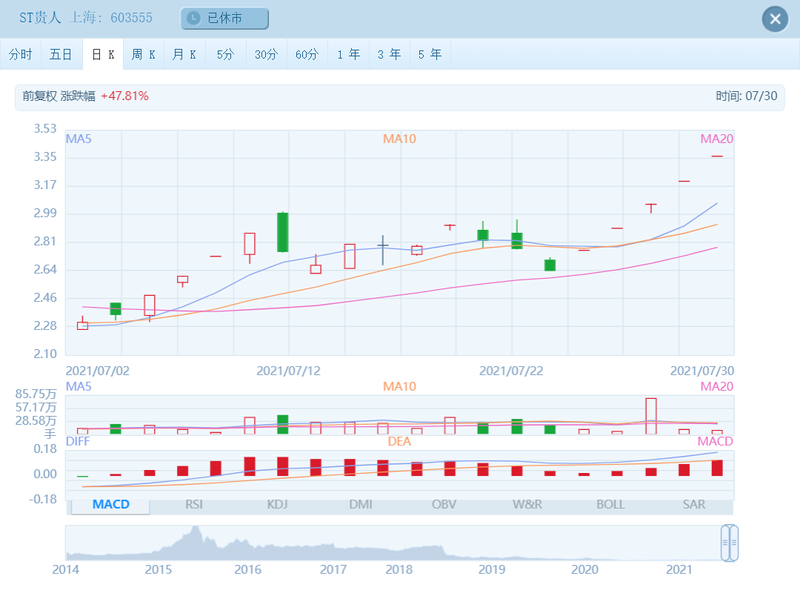Click the 2014 year label on the timeline
Screen dimensions: 800x599
click(x=66, y=569)
